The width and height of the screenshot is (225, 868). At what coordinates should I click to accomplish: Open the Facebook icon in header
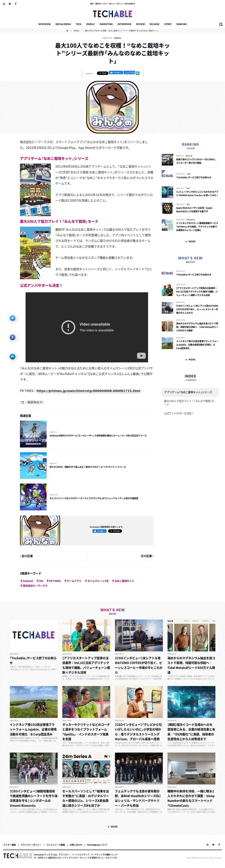[16, 4]
